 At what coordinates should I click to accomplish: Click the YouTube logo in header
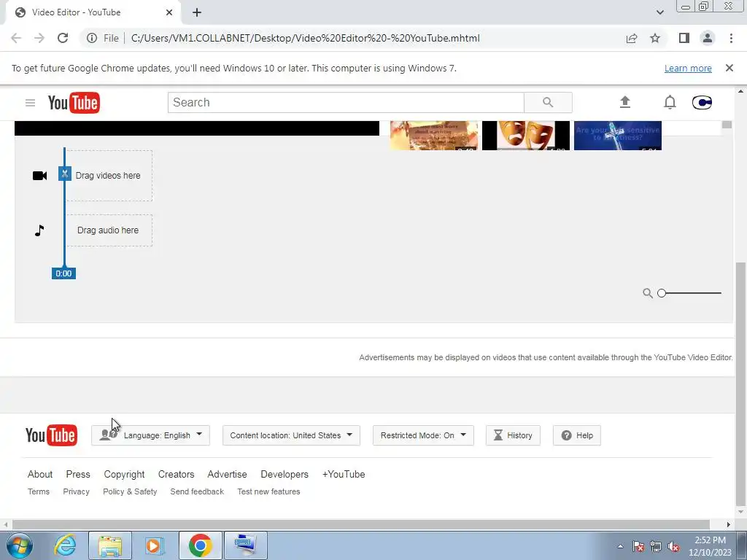[x=74, y=102]
